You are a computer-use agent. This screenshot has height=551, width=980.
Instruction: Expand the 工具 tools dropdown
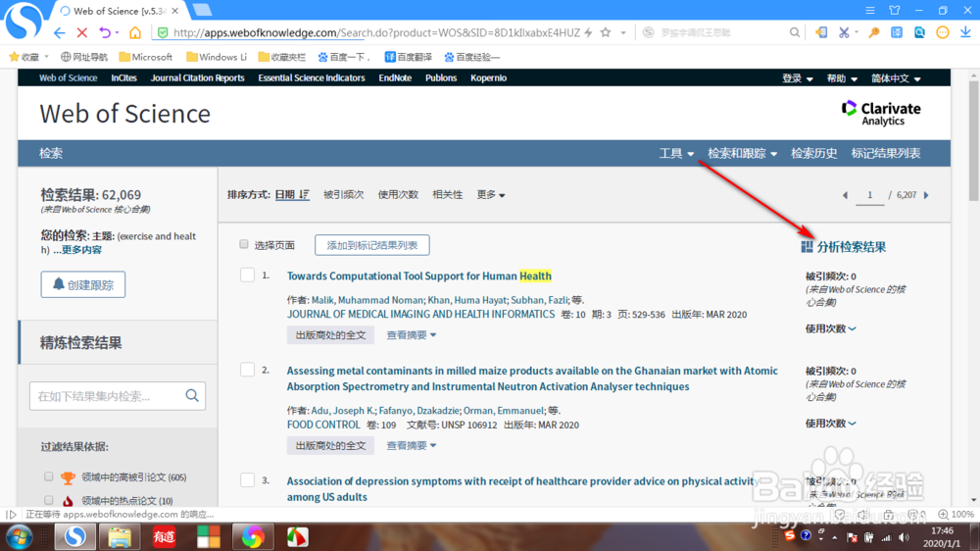676,153
